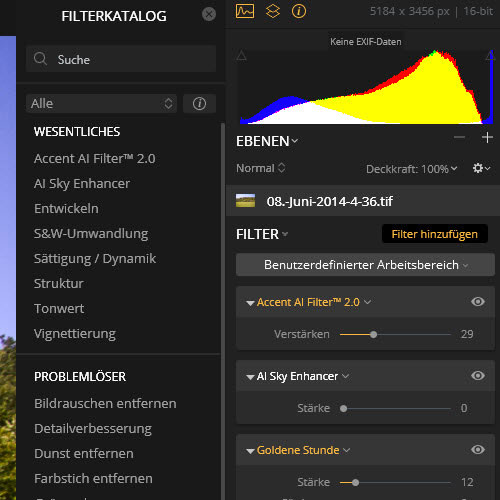Show image info panel icon

299,11
